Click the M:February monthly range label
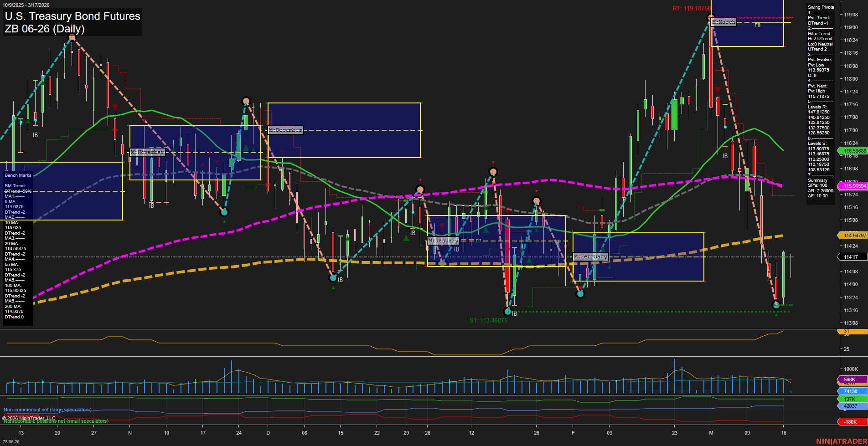The width and height of the screenshot is (868, 446). point(590,256)
